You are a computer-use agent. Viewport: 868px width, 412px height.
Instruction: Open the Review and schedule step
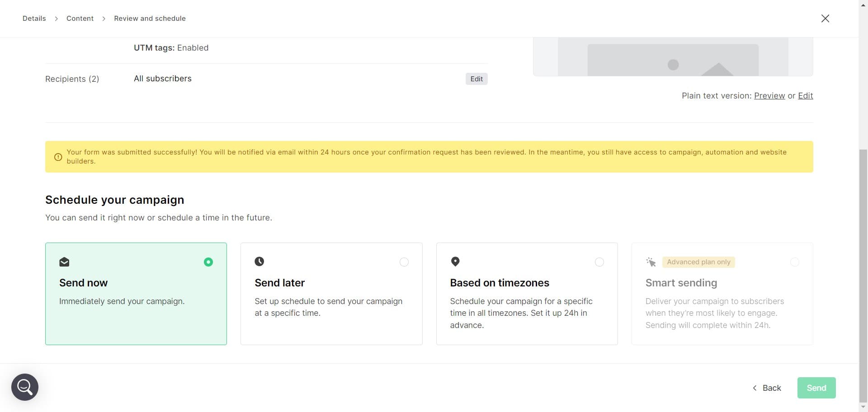(150, 19)
